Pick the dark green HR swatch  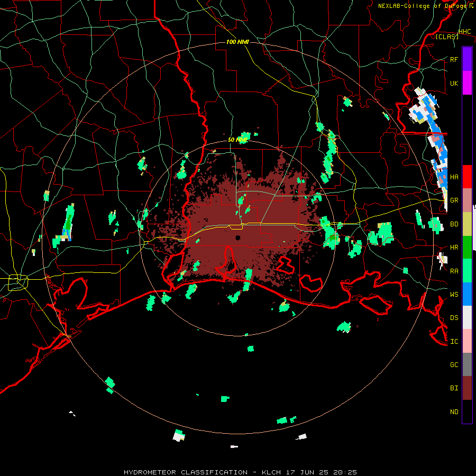click(467, 248)
